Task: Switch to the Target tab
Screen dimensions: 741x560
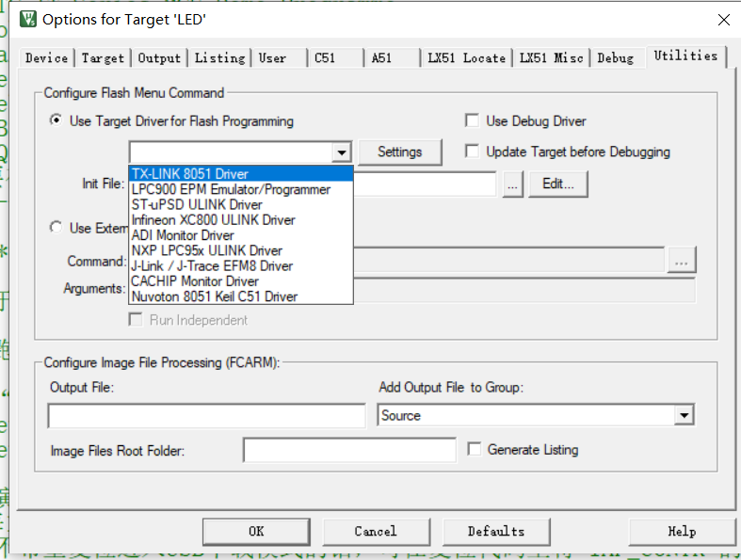Action: click(103, 58)
